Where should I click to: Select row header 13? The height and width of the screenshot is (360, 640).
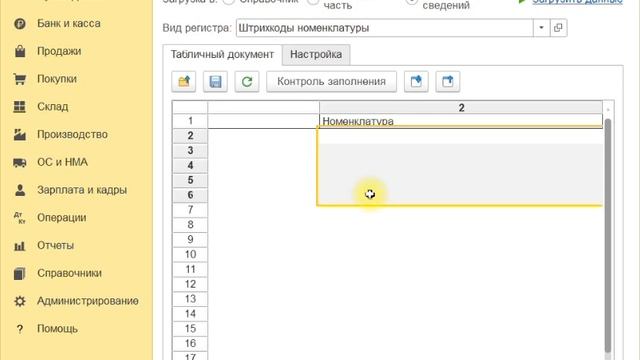pyautogui.click(x=190, y=299)
